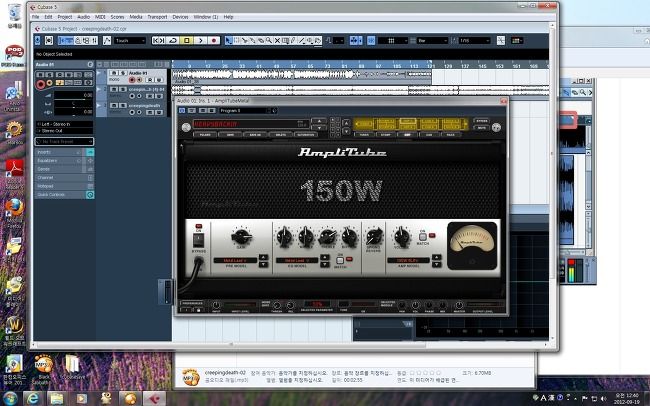This screenshot has width=650, height=406.
Task: Click the Show Inspector toolbar icon
Action: point(62,40)
